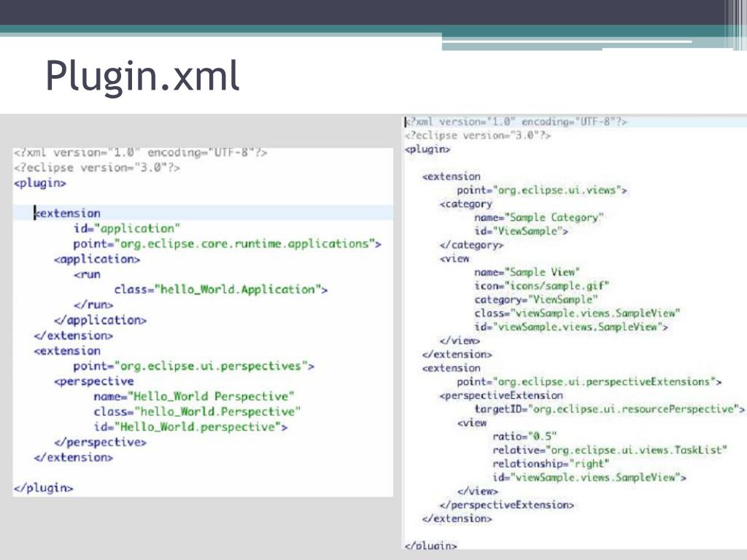Image resolution: width=747 pixels, height=560 pixels.
Task: Click the </application> closing tag
Action: coord(100,320)
